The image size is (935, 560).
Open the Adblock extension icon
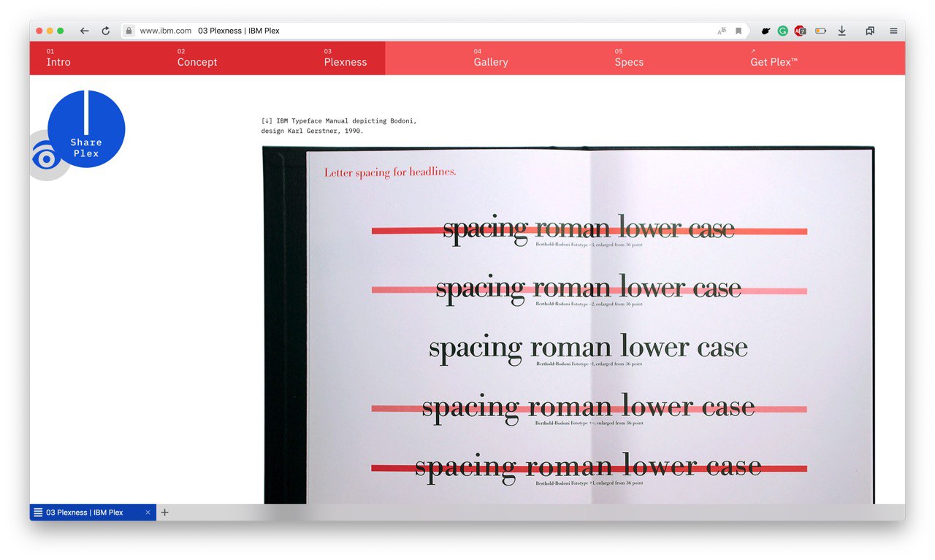click(x=800, y=31)
